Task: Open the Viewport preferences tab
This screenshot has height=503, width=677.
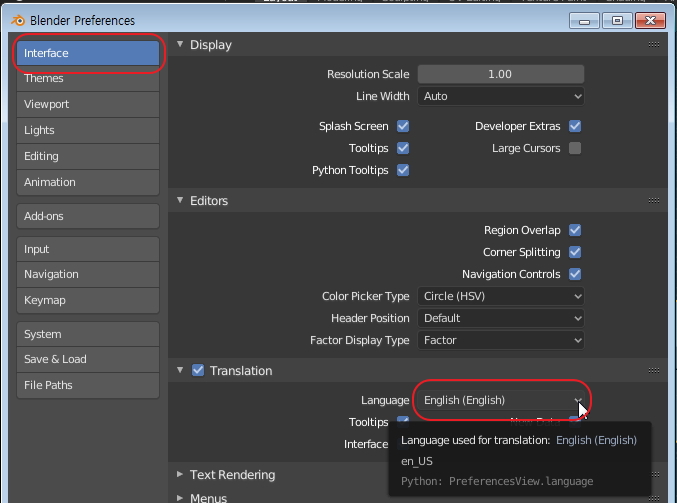Action: click(88, 104)
